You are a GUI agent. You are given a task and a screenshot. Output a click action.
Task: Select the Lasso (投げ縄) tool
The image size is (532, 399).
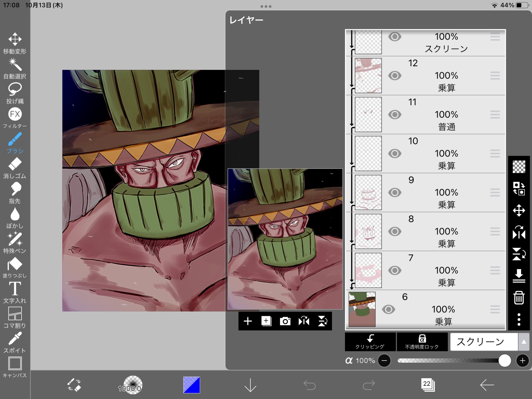(15, 92)
